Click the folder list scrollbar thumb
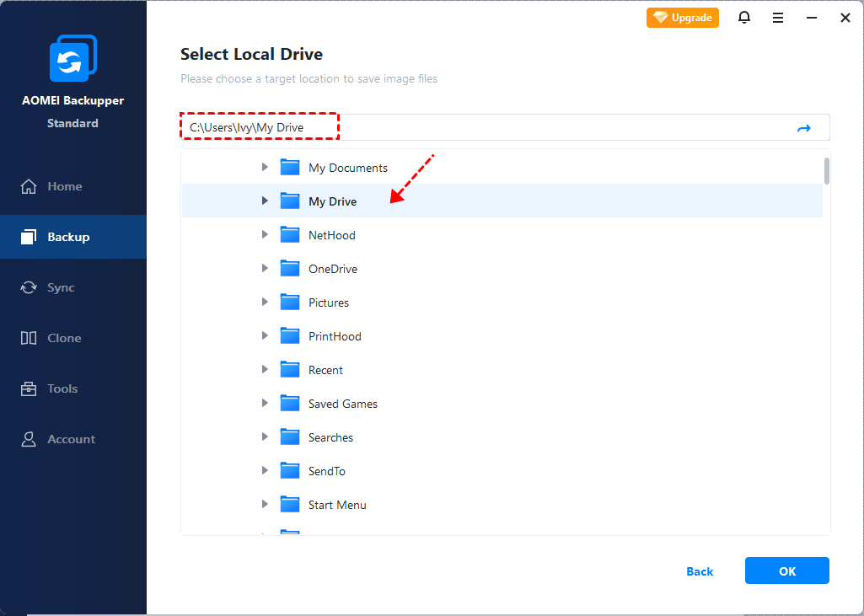 pos(827,171)
